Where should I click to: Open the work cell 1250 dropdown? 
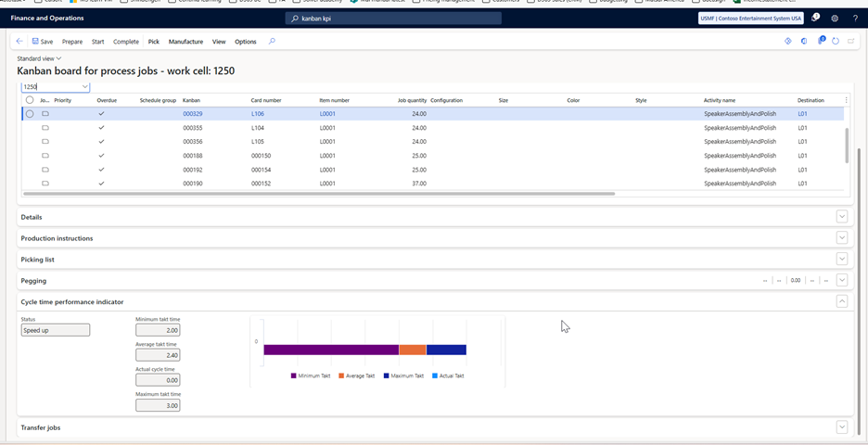[x=84, y=87]
